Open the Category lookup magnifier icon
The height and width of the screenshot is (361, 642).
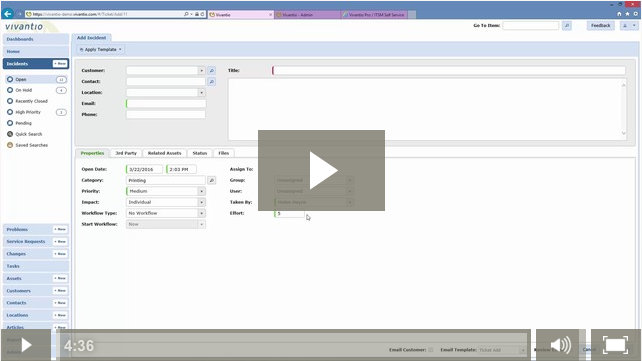(212, 180)
